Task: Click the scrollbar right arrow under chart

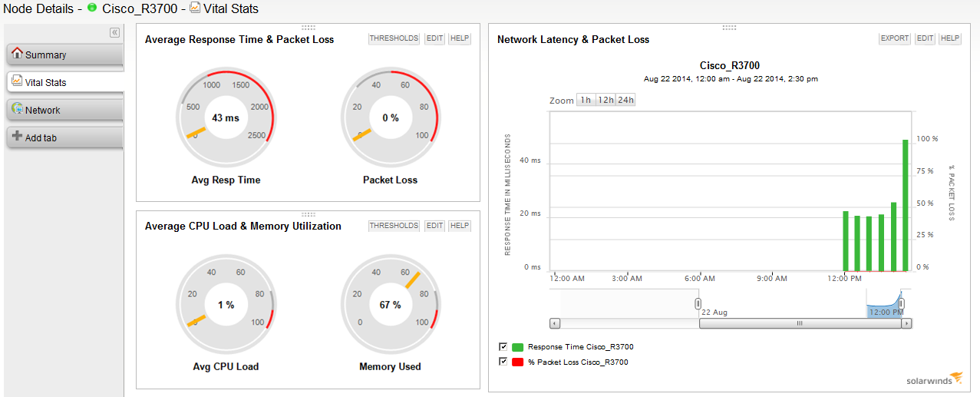Action: tap(907, 323)
